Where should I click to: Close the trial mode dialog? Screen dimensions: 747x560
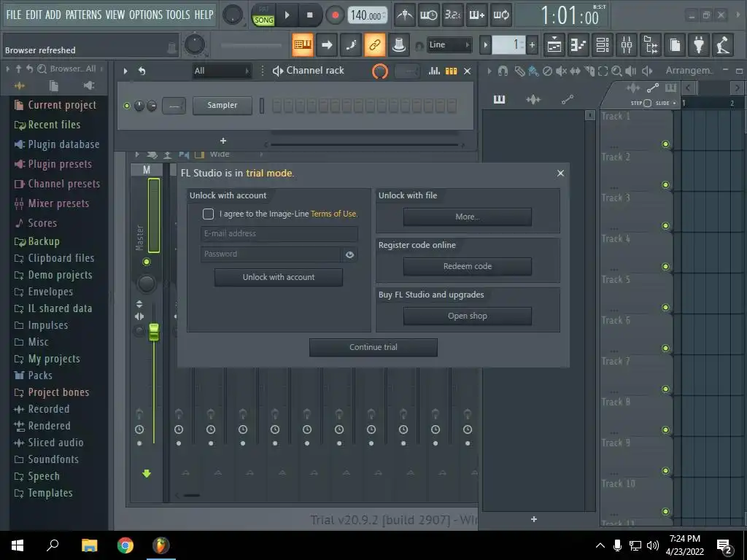pos(560,174)
